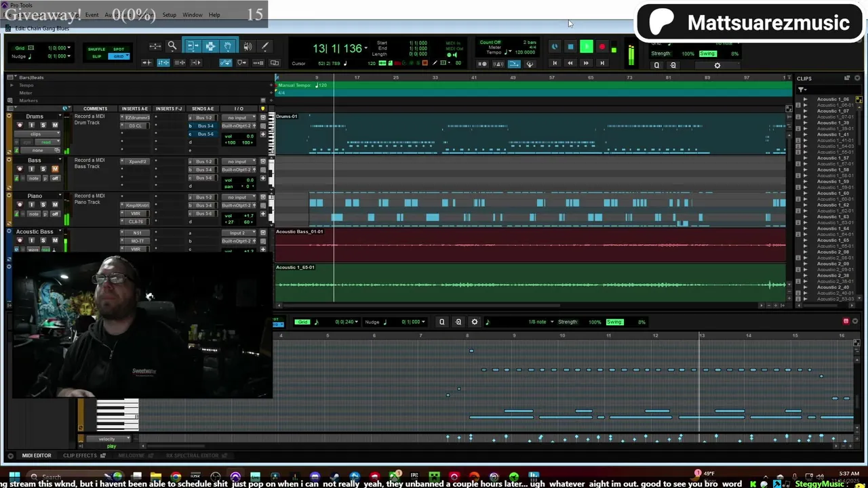Select Acoustic Bass_01-01 audio clip
This screenshot has width=868, height=488.
[x=530, y=244]
